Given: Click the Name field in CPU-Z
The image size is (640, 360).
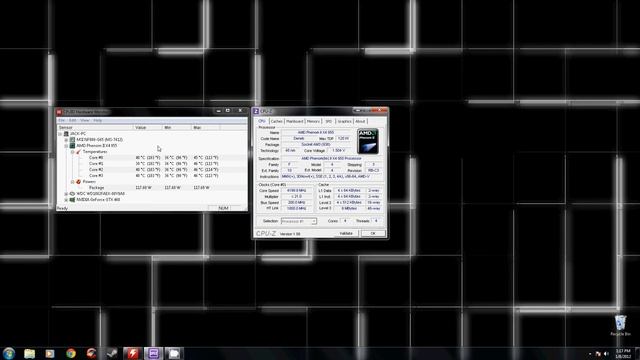Looking at the screenshot, I should click(316, 133).
